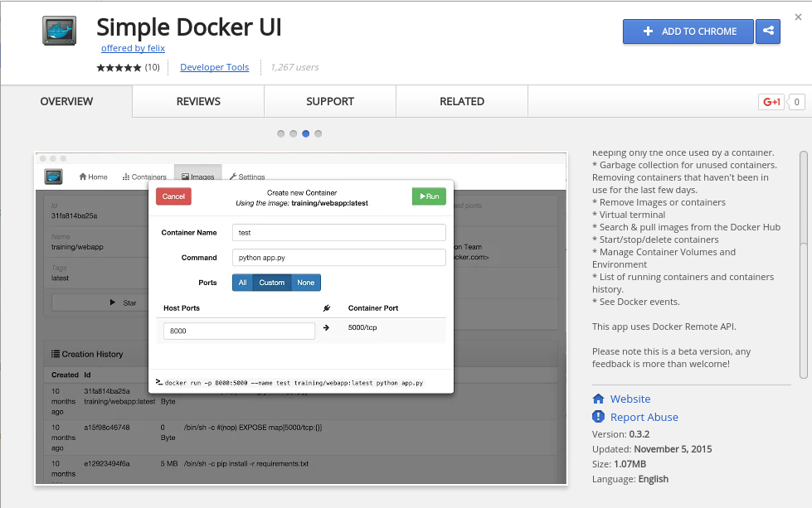The image size is (812, 508).
Task: Click the Host Ports 8000 field
Action: 239,331
